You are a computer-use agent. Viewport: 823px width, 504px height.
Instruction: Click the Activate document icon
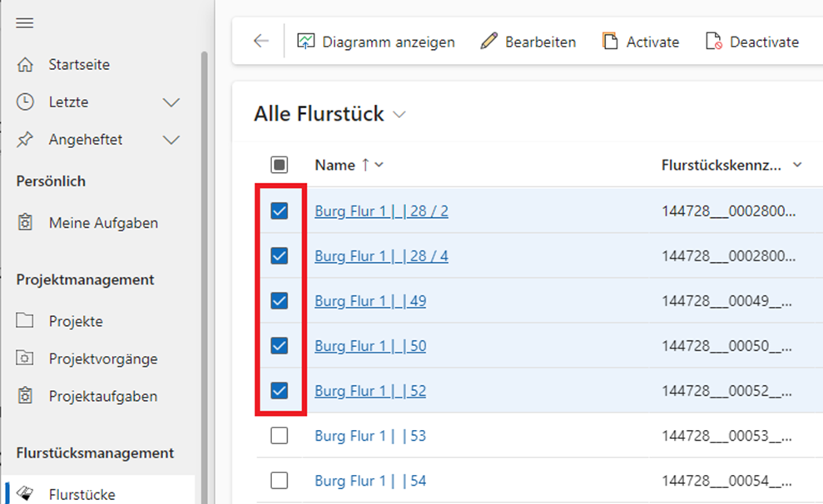(x=611, y=42)
